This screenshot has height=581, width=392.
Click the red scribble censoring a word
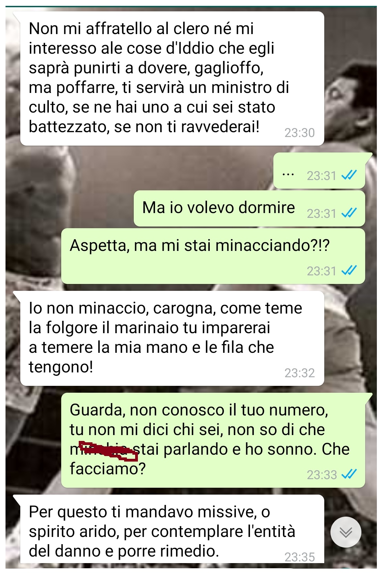108,451
